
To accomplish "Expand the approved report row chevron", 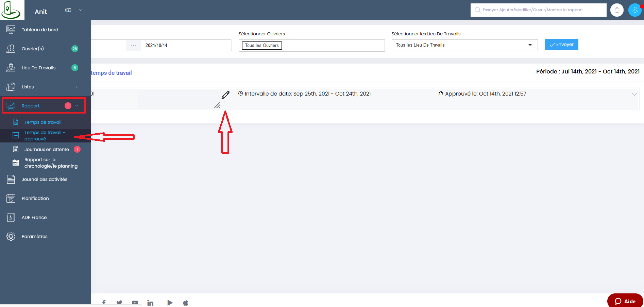I will click(634, 94).
